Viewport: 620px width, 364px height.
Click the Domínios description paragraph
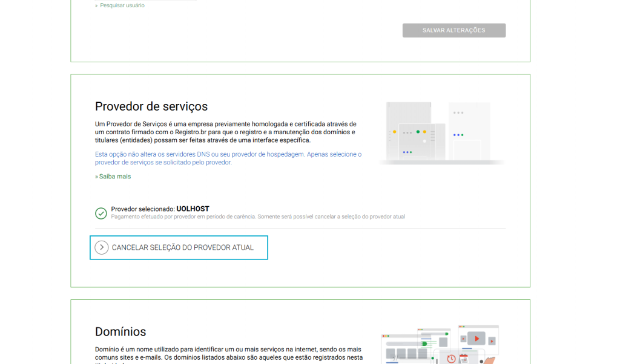[x=228, y=353]
